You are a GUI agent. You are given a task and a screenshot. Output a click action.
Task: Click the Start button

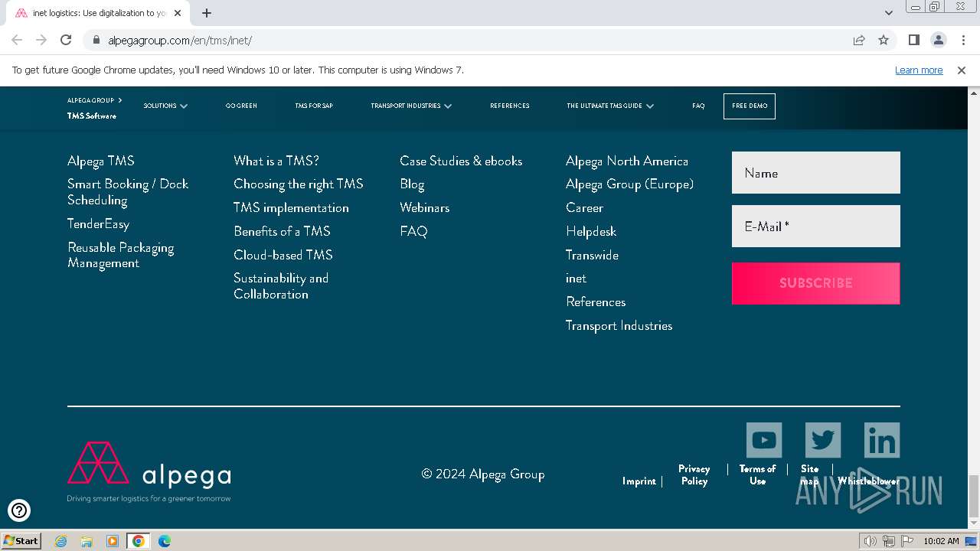click(21, 540)
